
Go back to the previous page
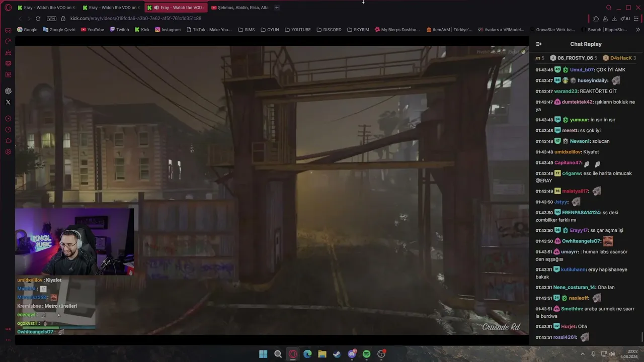(x=20, y=19)
